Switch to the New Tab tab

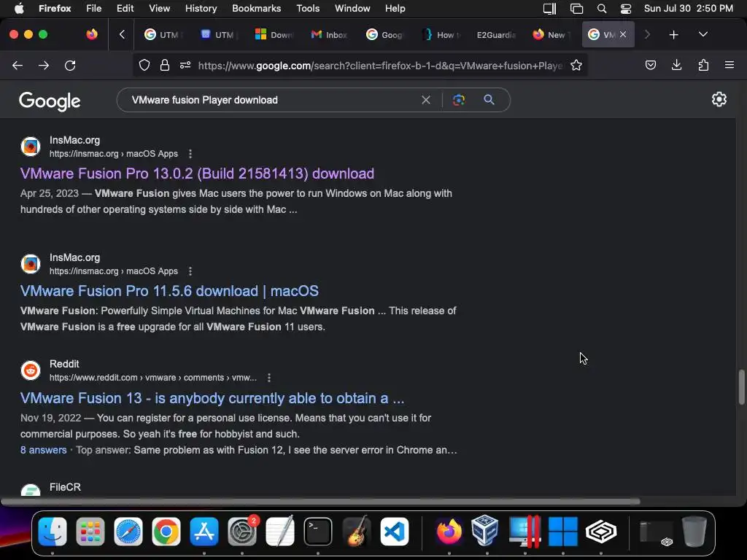[551, 35]
